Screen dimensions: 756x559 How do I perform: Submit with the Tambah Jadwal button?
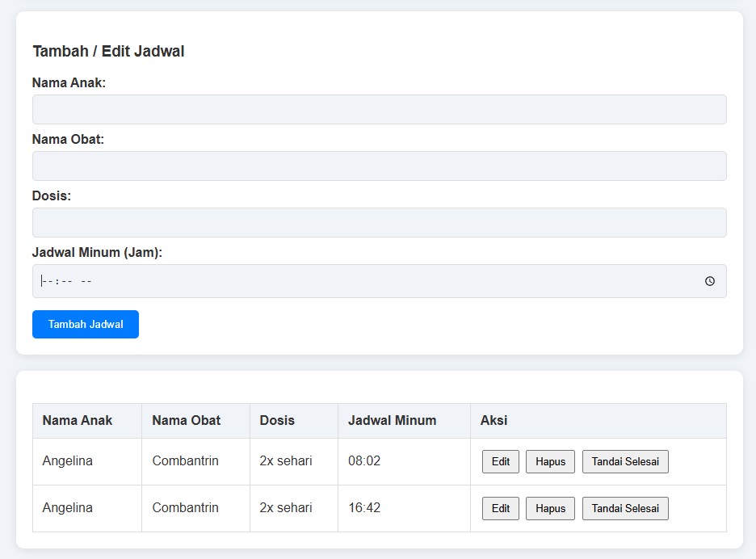[x=86, y=324]
